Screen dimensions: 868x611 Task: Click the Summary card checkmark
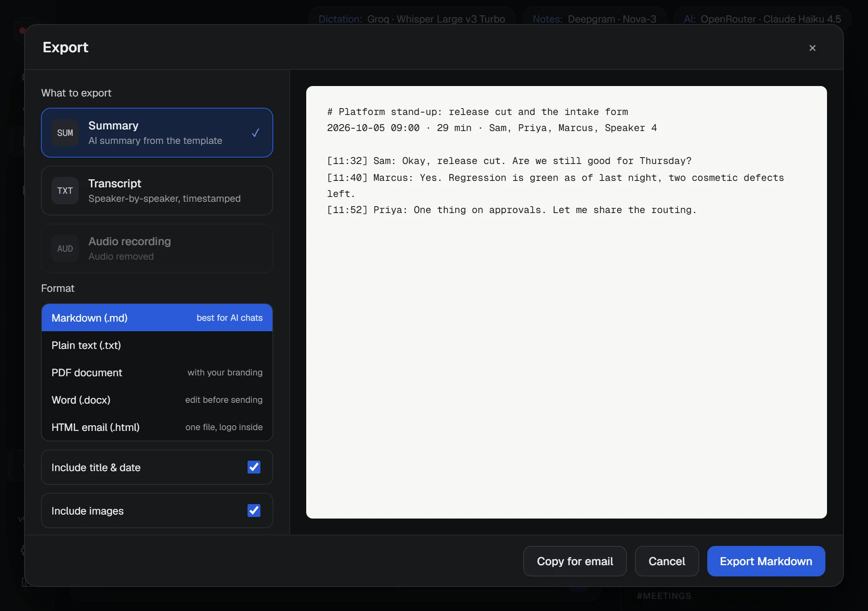click(256, 133)
